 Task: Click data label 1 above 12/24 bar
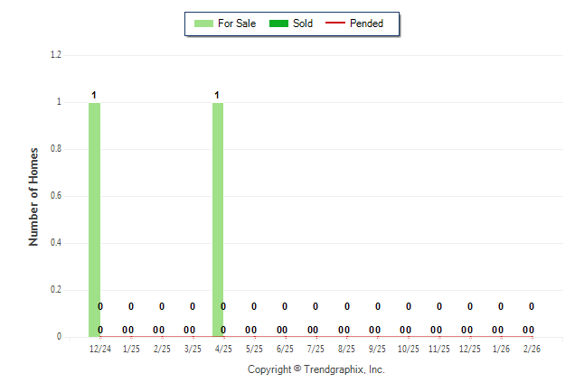point(94,95)
